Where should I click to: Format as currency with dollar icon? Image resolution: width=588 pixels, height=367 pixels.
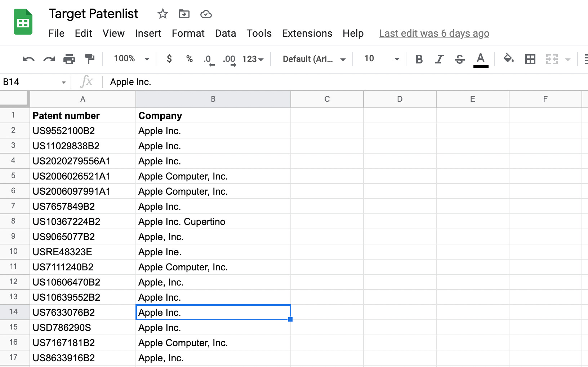[169, 59]
